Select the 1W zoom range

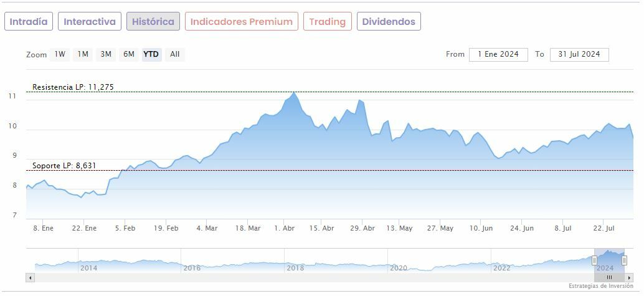coord(60,54)
